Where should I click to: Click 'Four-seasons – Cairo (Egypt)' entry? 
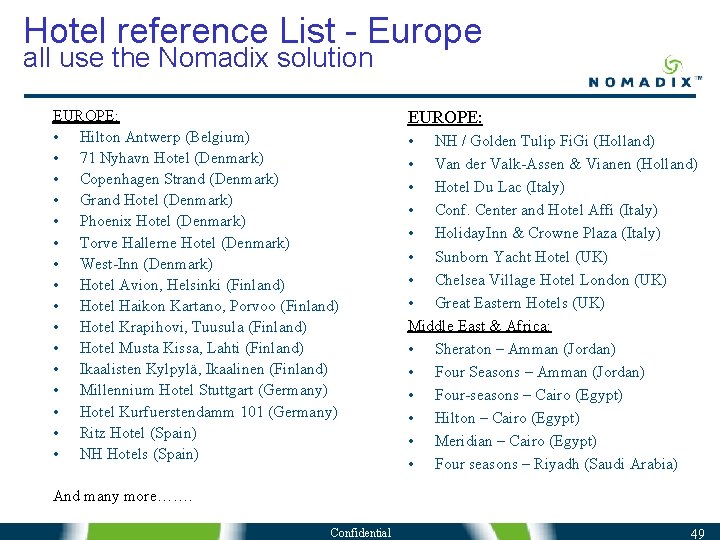pyautogui.click(x=529, y=395)
